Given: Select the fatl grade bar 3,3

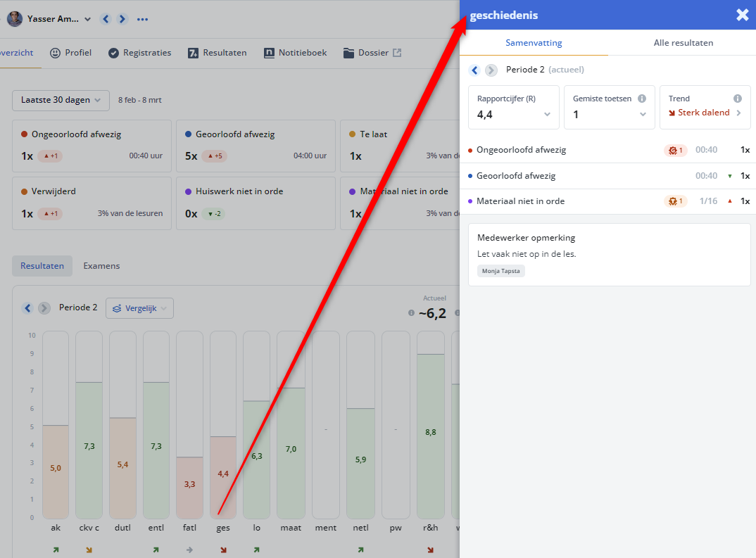Looking at the screenshot, I should (x=189, y=487).
